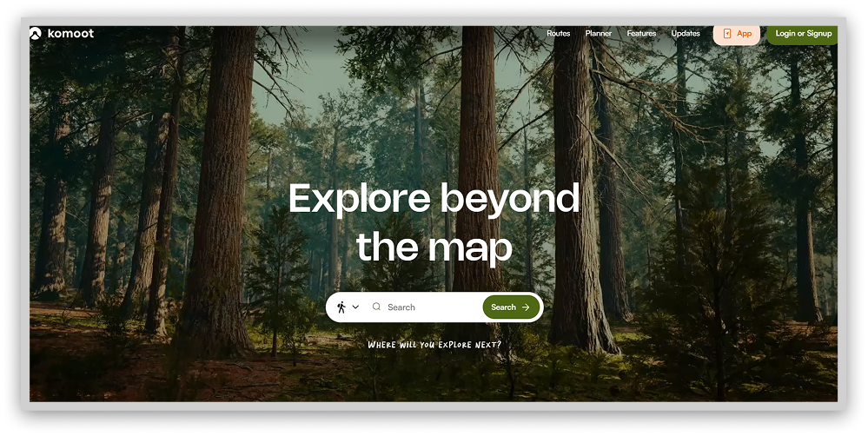Select Updates in the top navigation
Image resolution: width=868 pixels, height=436 pixels.
coord(686,34)
